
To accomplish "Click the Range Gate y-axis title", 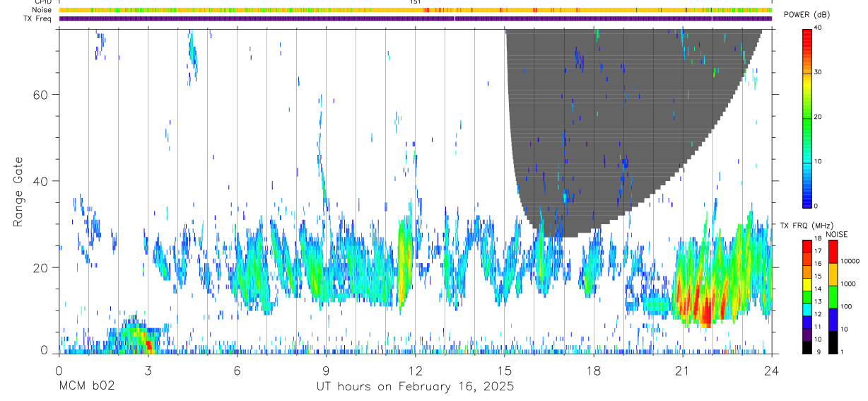I will coord(18,191).
